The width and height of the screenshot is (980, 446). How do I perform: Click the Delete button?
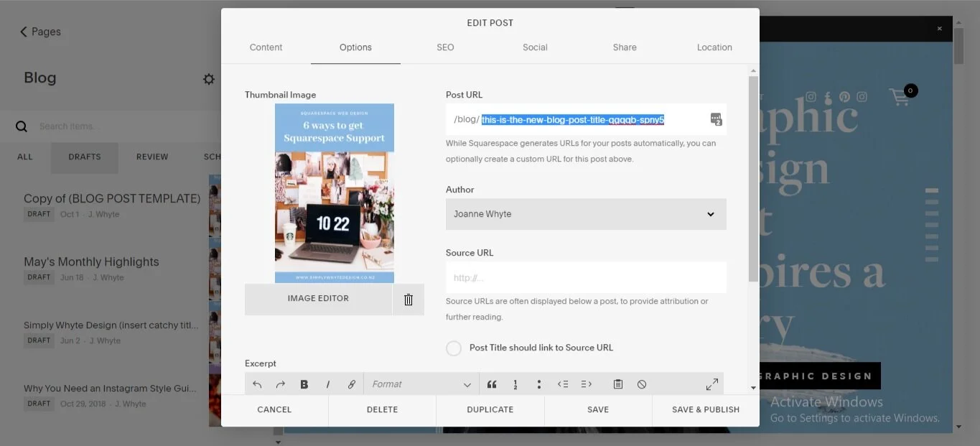coord(382,409)
